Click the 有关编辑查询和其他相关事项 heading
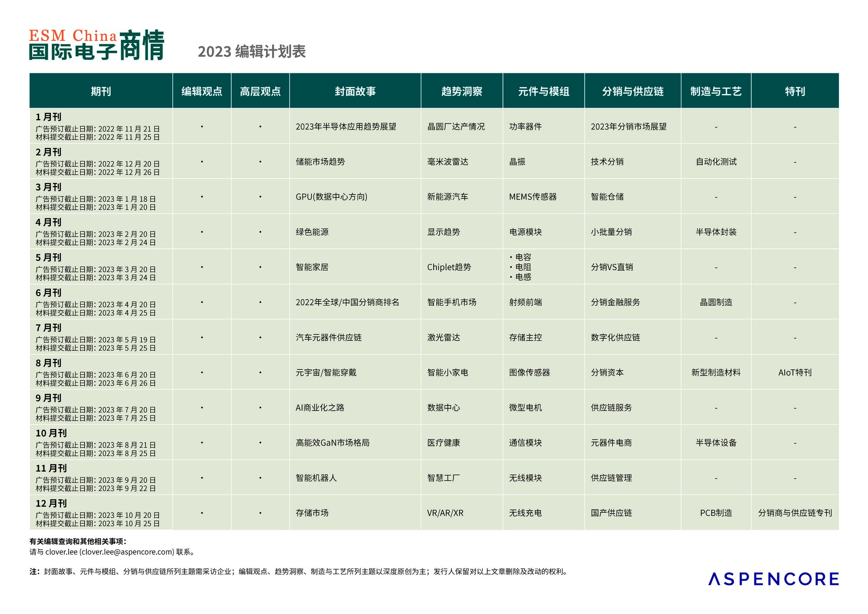 pyautogui.click(x=78, y=541)
